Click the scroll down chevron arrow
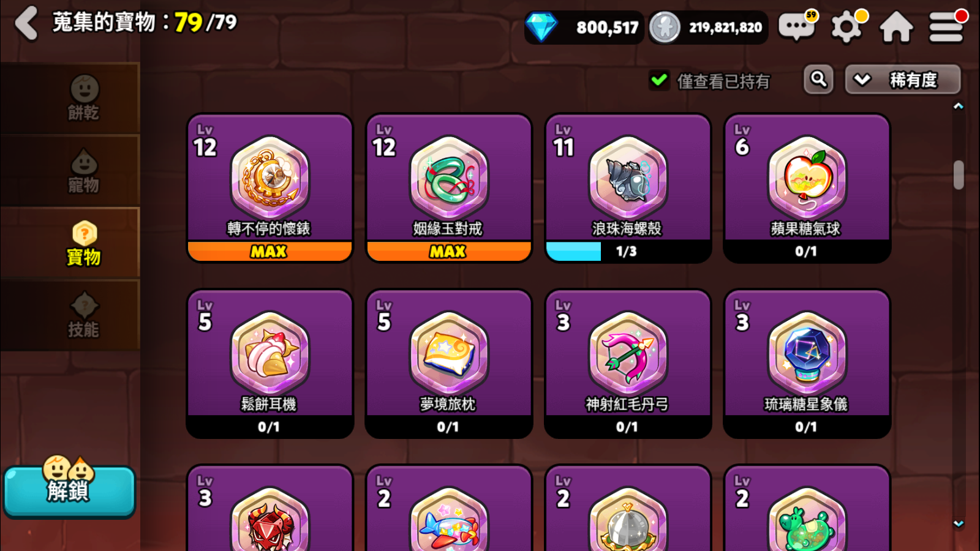Screen dimensions: 980x551 point(959,524)
